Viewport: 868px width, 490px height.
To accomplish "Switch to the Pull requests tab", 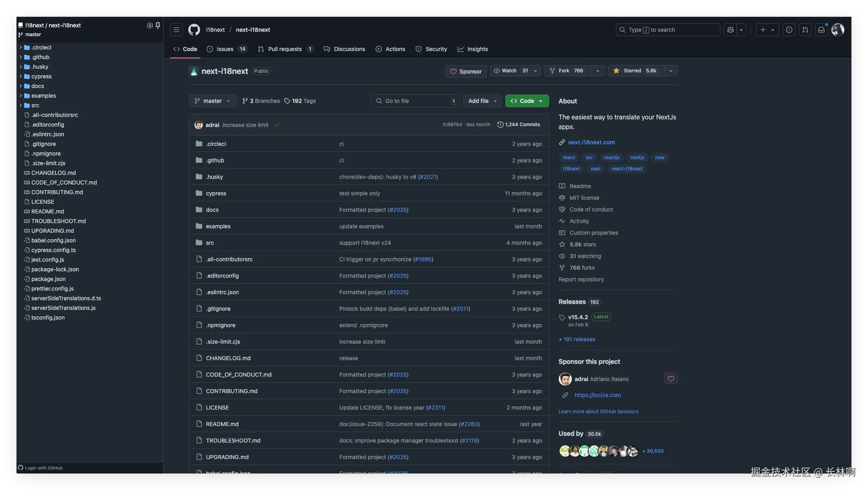I will coord(285,49).
